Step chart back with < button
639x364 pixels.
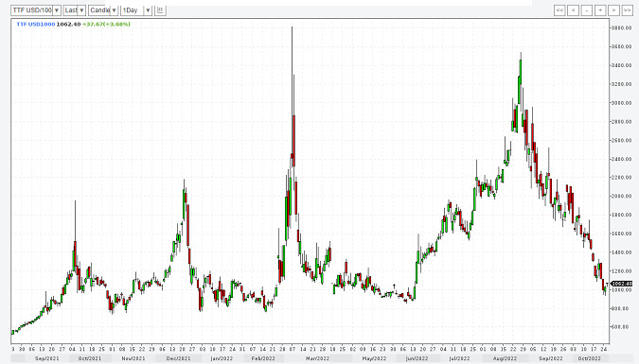(x=573, y=10)
